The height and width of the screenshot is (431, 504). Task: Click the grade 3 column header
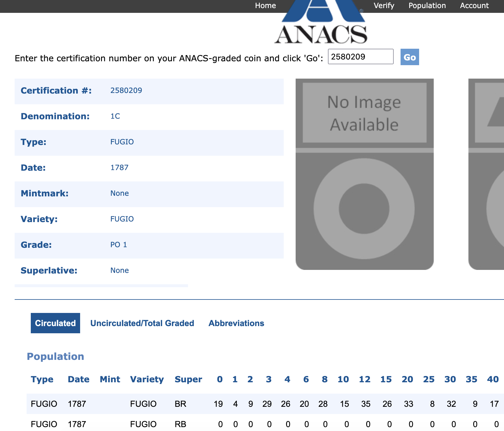269,379
